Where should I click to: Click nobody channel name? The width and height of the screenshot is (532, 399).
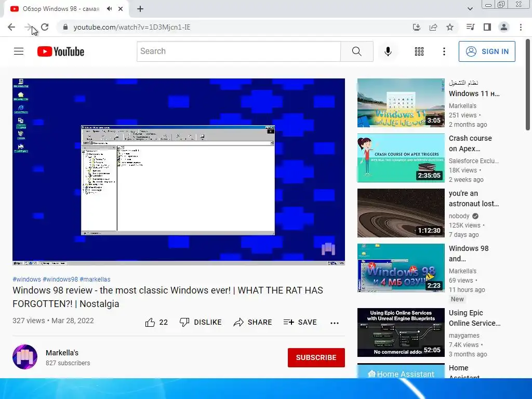click(459, 216)
